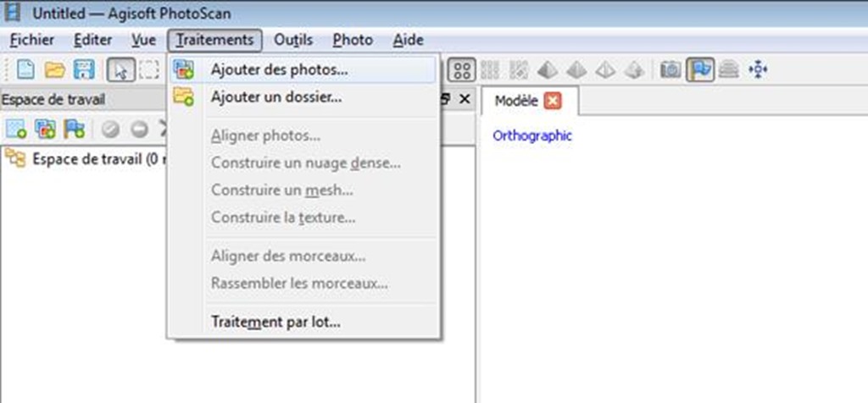The height and width of the screenshot is (403, 868).
Task: Click the solid model view icon
Action: [576, 69]
